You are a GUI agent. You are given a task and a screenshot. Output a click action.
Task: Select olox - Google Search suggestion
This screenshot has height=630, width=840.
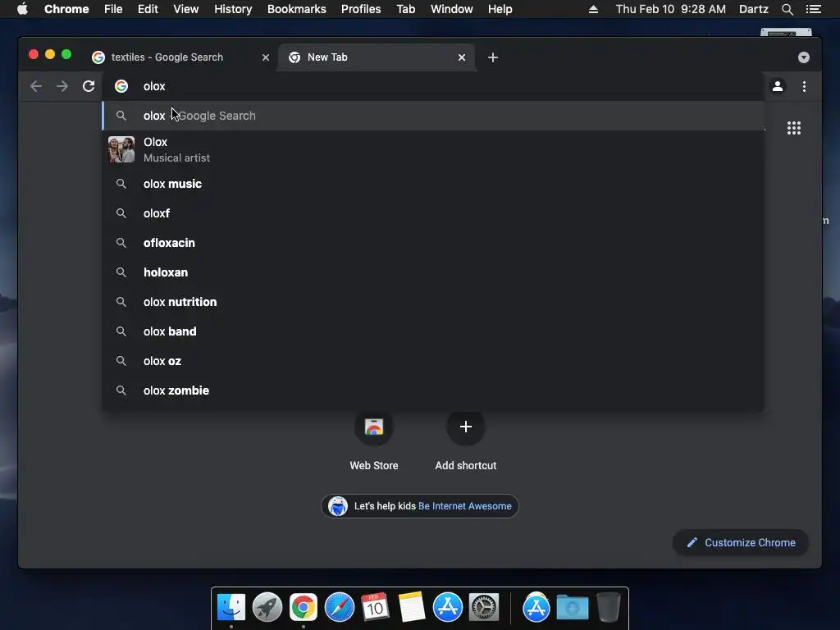(433, 116)
